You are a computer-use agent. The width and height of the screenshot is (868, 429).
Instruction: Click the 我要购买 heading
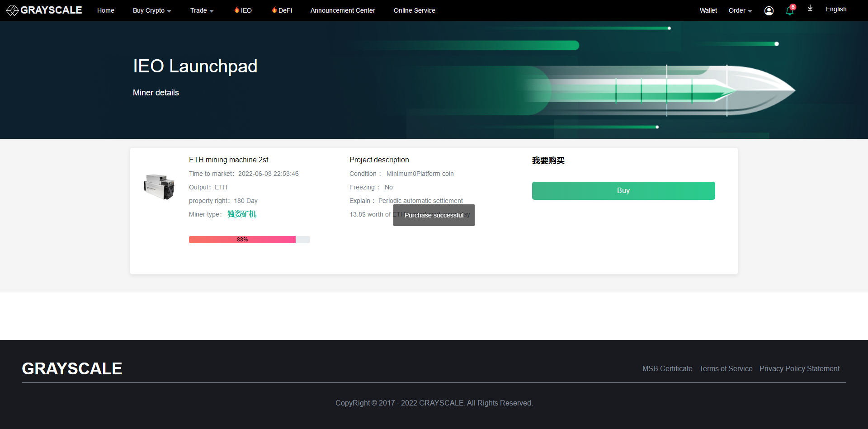[x=548, y=160]
